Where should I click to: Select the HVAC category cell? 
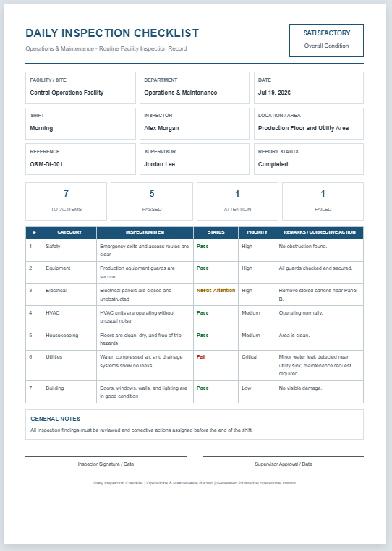point(69,317)
